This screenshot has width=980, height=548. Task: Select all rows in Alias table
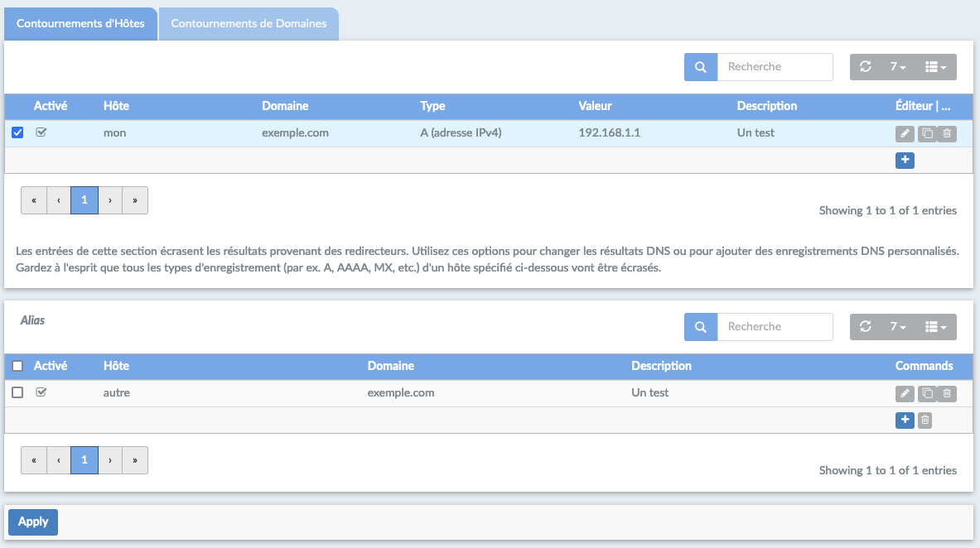point(17,366)
